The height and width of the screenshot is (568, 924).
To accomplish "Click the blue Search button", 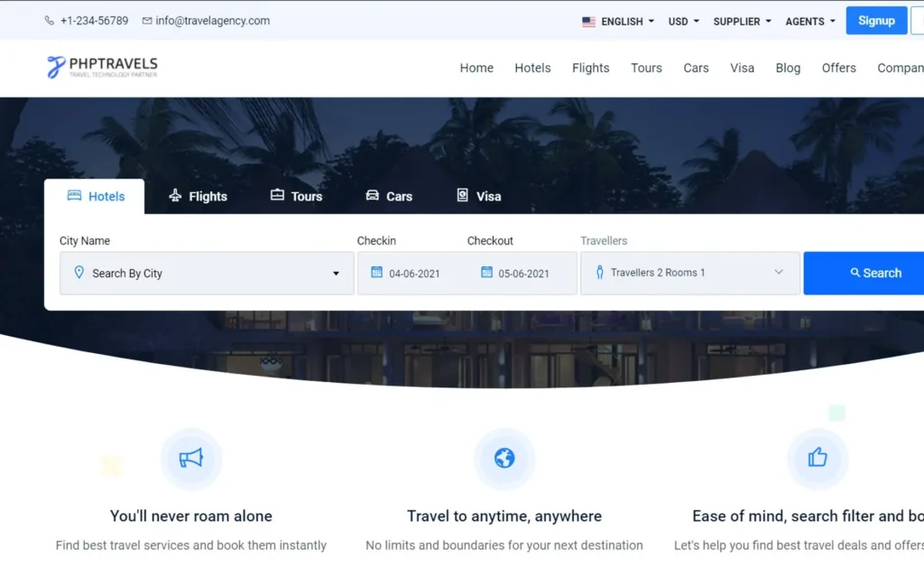I will point(864,273).
